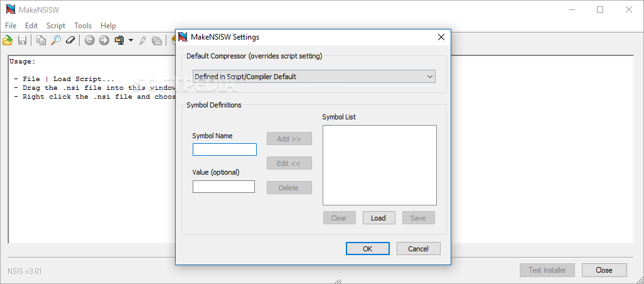Click the Delete button
The image size is (644, 284).
point(289,188)
